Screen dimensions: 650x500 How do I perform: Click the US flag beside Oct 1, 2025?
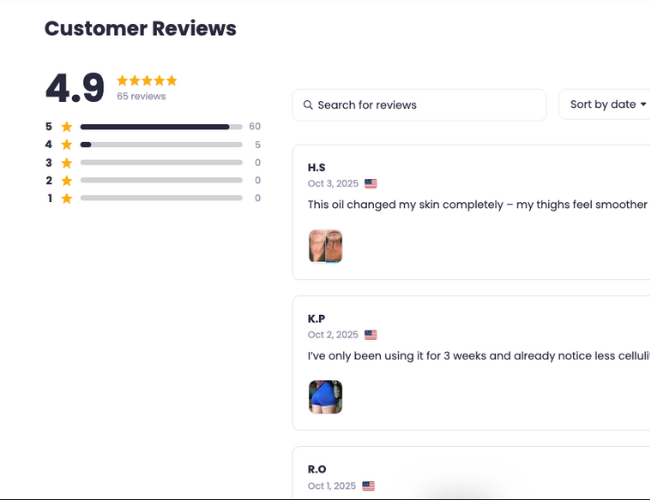(x=369, y=486)
